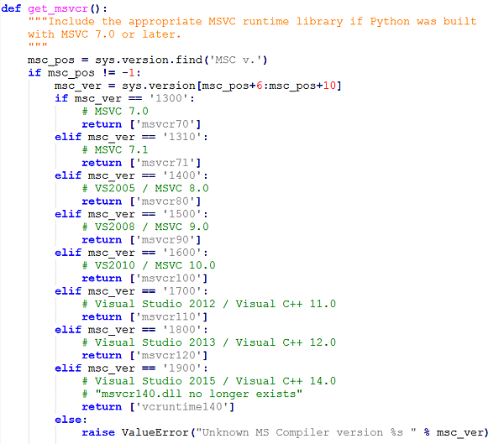This screenshot has width=504, height=444.
Task: Click comment '# VS2005 / MSVC 8.0'
Action: (x=145, y=188)
